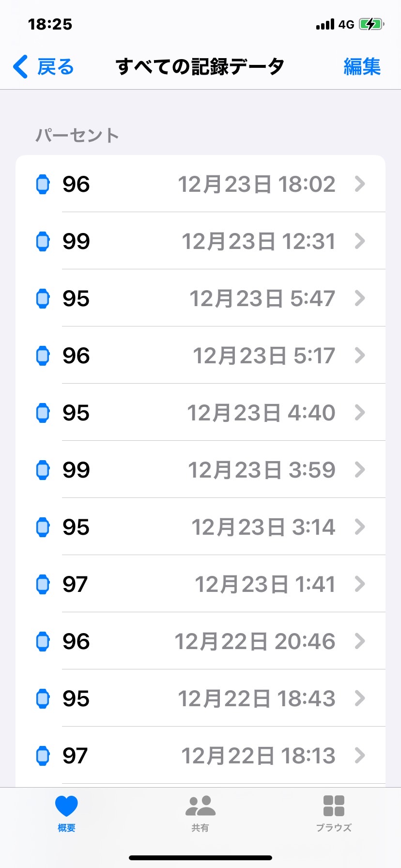Tap the watch icon on the 1:41 record
Image resolution: width=401 pixels, height=868 pixels.
tap(43, 584)
